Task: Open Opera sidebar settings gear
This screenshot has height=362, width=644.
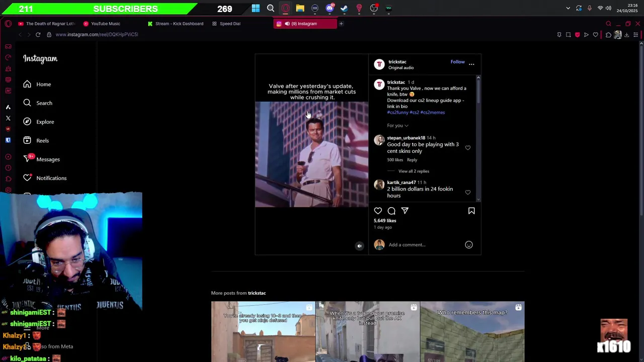Action: 8,190
